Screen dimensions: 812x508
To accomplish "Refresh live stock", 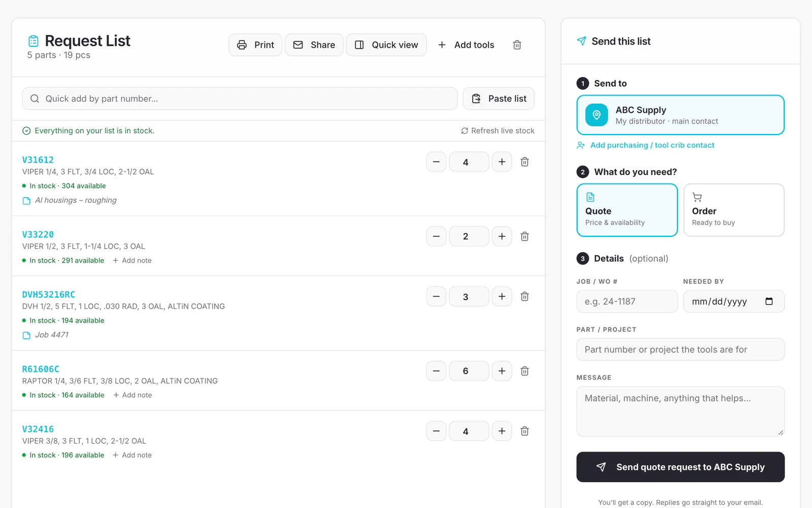I will [x=498, y=131].
